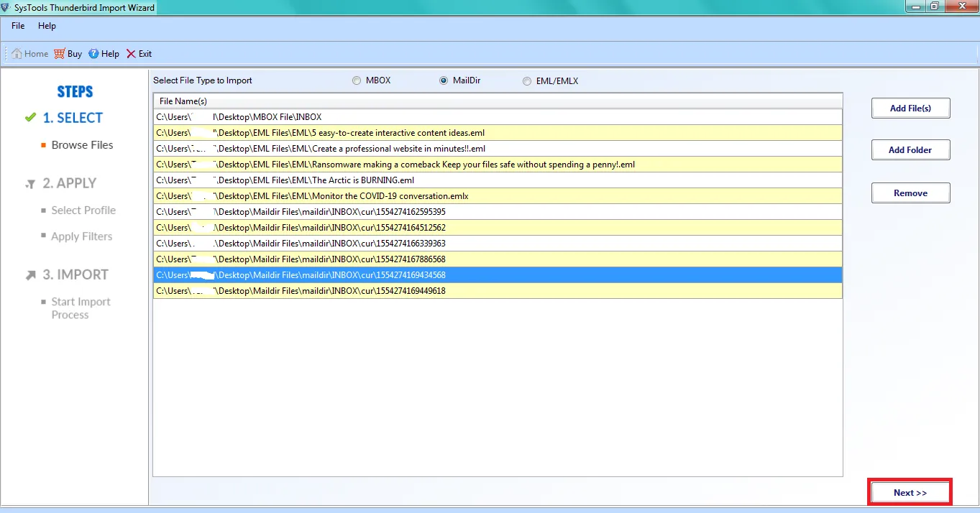This screenshot has width=980, height=513.
Task: Select the 'Ransomware making a comeback' eml row
Action: coord(498,165)
